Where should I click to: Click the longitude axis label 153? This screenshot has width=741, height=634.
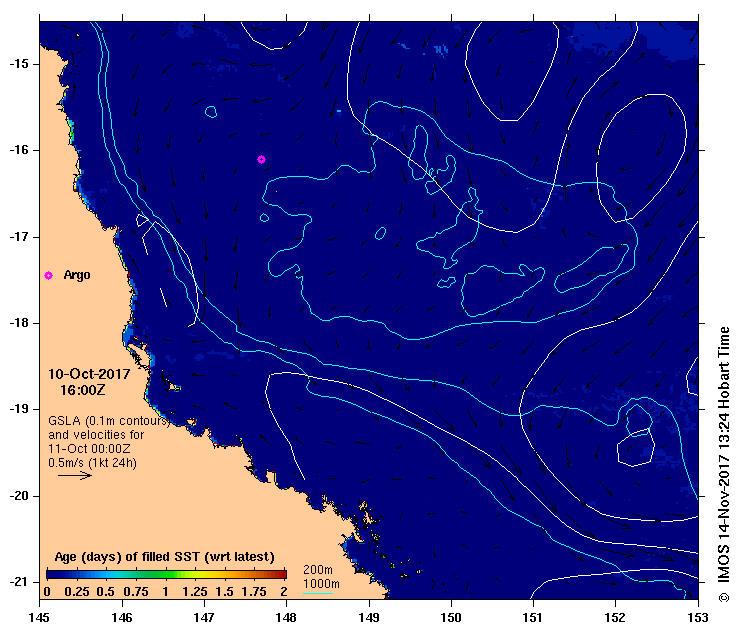[x=696, y=620]
